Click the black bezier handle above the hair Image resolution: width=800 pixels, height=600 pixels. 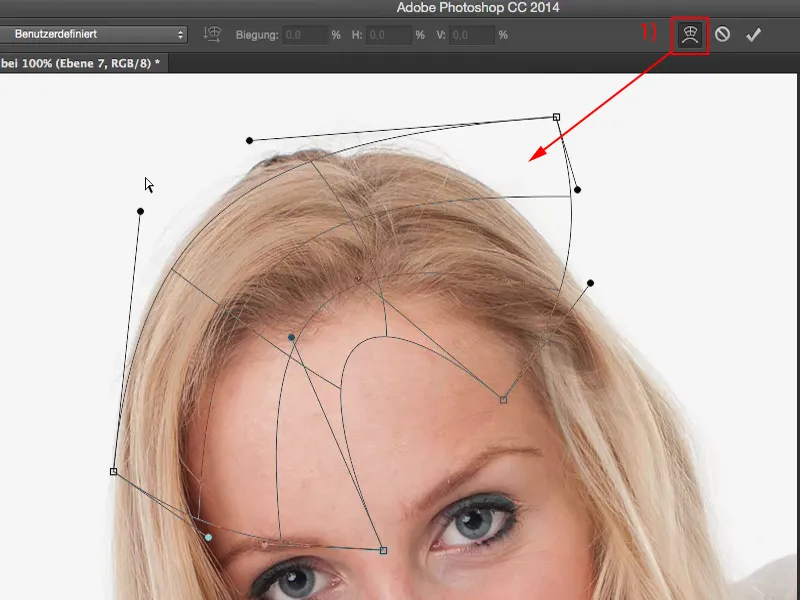[249, 140]
